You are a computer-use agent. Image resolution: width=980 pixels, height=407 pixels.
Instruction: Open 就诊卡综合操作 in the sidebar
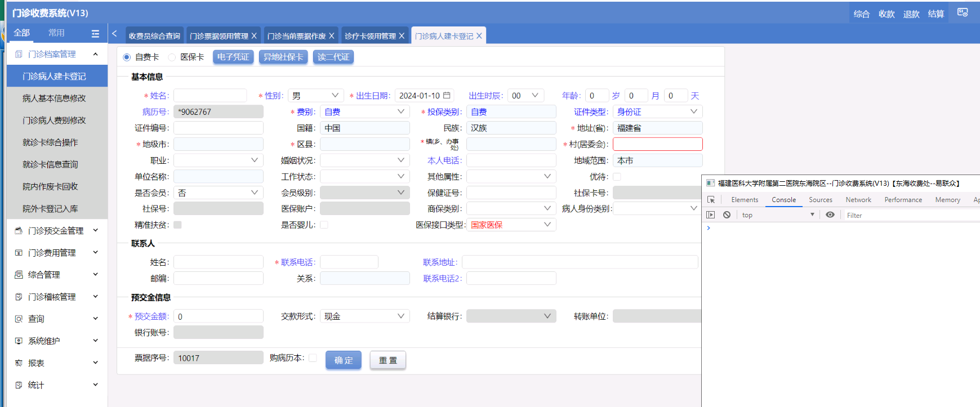click(x=57, y=142)
